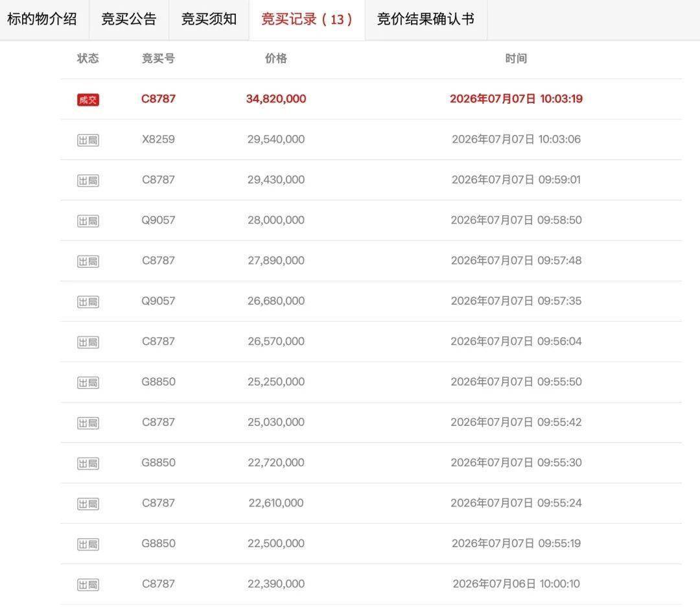This screenshot has width=700, height=614.
Task: Select the price 22,720,000
Action: coord(276,463)
